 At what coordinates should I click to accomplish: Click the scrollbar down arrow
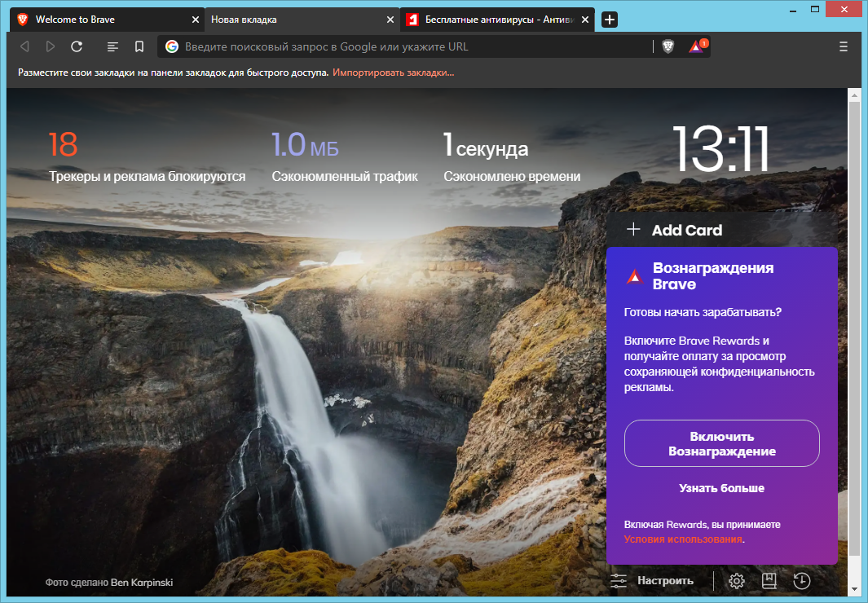click(x=855, y=589)
